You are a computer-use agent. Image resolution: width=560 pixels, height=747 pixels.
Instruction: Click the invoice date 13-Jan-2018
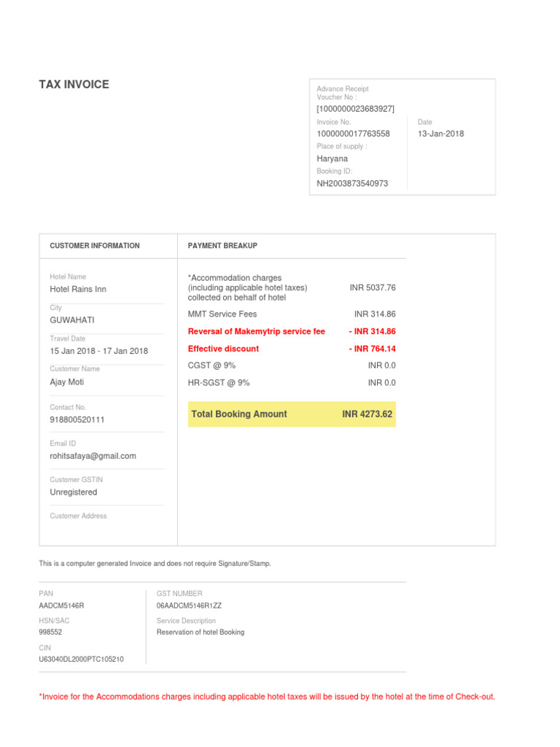click(440, 133)
